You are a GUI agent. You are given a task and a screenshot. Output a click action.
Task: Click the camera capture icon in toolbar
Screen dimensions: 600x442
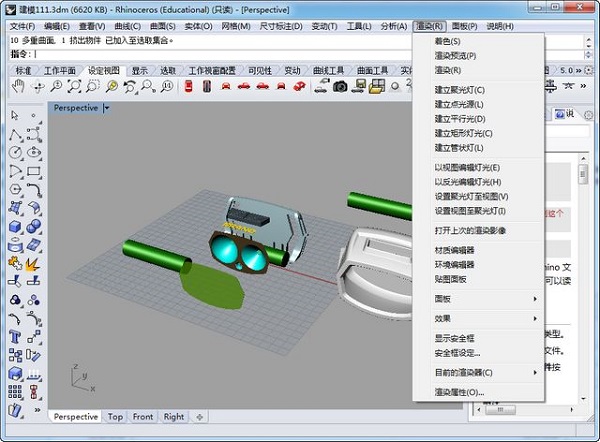tap(340, 88)
